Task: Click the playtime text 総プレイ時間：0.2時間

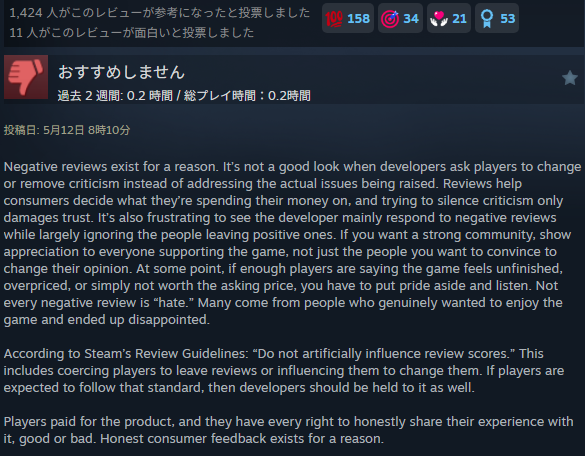Action: click(x=247, y=96)
